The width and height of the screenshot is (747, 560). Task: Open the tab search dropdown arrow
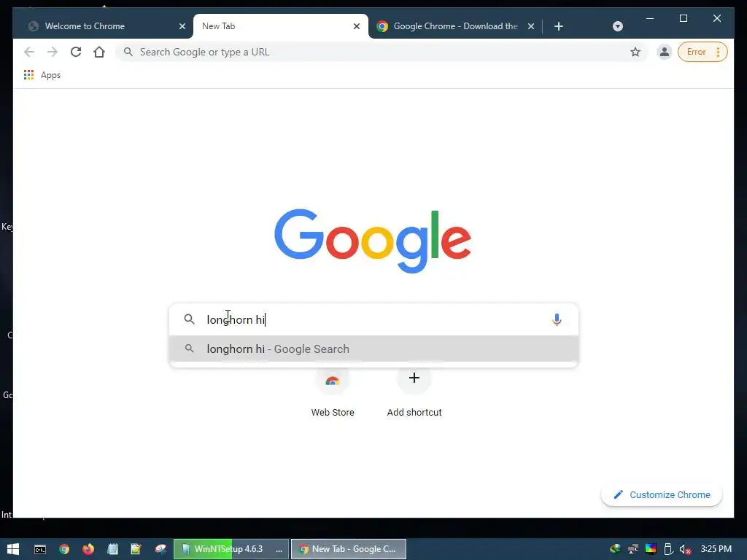[x=617, y=26]
